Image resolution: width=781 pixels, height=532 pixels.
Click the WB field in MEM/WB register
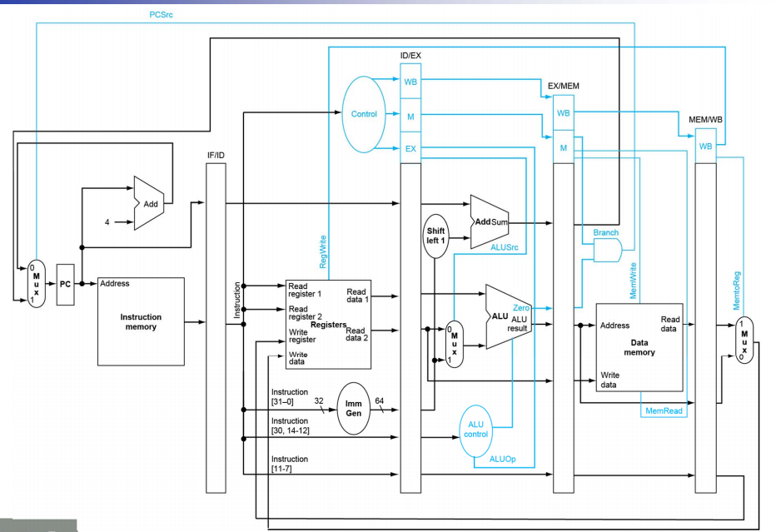[706, 147]
